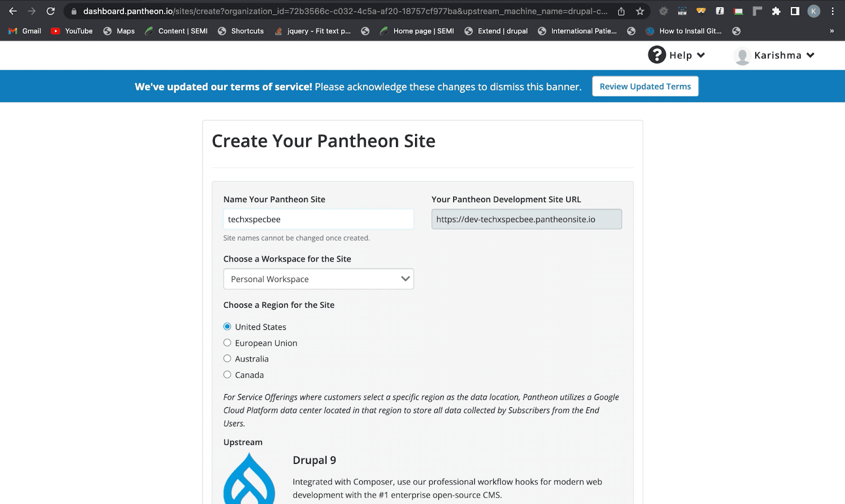Select the European Union region radio button
The width and height of the screenshot is (845, 504).
pyautogui.click(x=227, y=343)
